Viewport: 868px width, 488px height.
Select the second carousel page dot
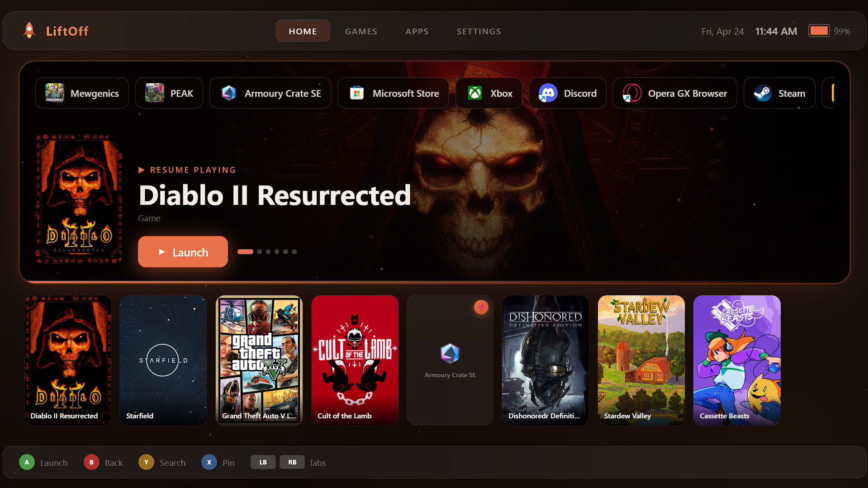[260, 252]
